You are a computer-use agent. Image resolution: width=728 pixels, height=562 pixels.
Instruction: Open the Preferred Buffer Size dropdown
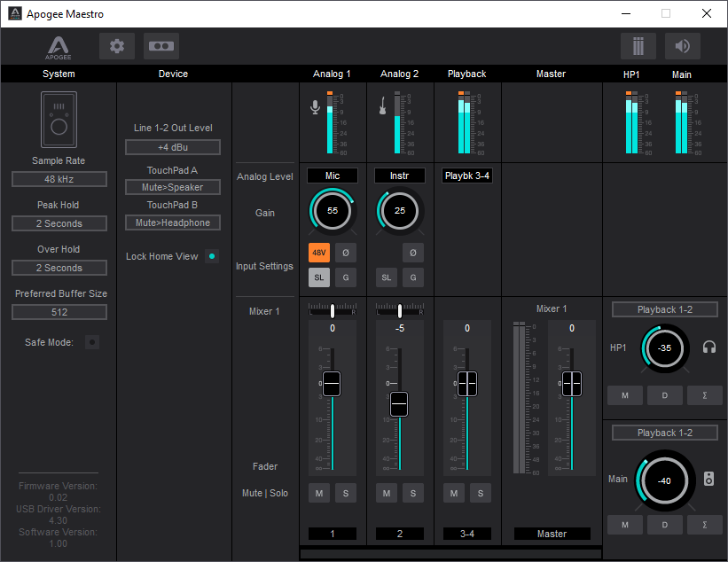coord(59,312)
